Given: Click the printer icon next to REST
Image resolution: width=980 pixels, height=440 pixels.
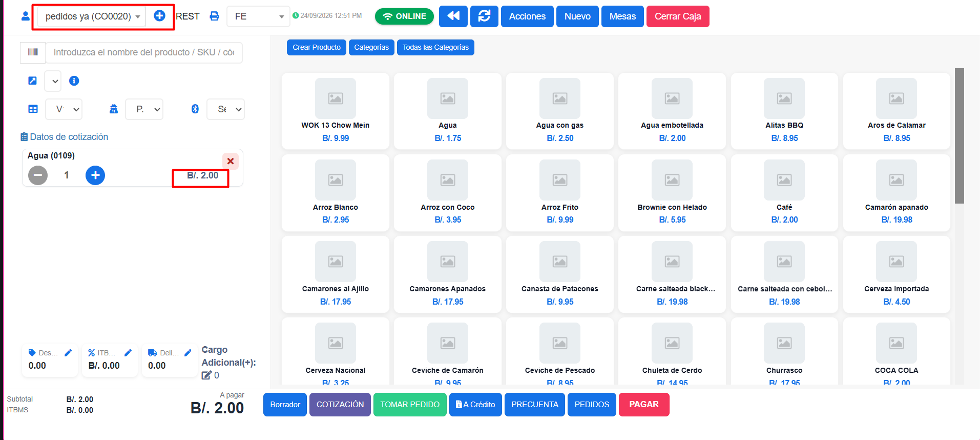Looking at the screenshot, I should pos(214,16).
